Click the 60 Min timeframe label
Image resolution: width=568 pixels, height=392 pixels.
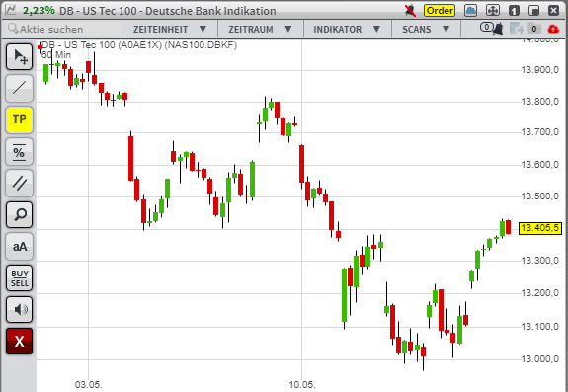(56, 55)
